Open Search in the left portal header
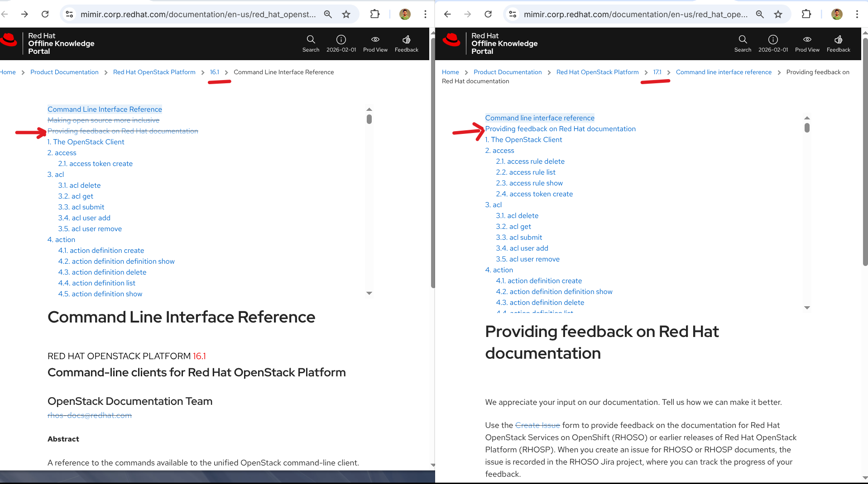This screenshot has width=868, height=484. coord(311,43)
